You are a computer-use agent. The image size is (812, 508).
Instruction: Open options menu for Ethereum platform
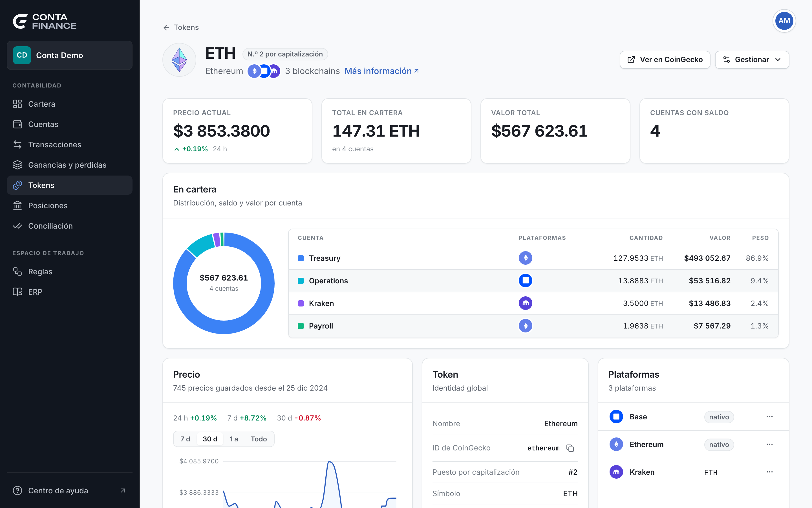point(769,444)
